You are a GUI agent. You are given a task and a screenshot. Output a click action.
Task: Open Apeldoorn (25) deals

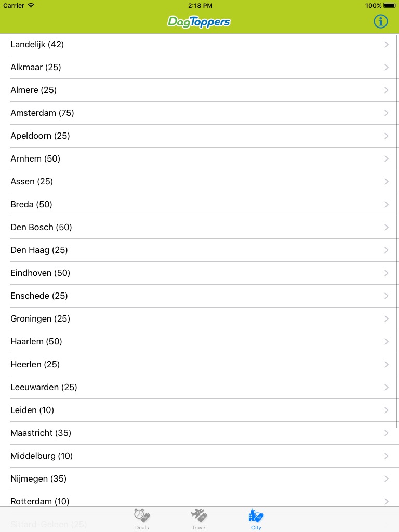[x=40, y=136]
